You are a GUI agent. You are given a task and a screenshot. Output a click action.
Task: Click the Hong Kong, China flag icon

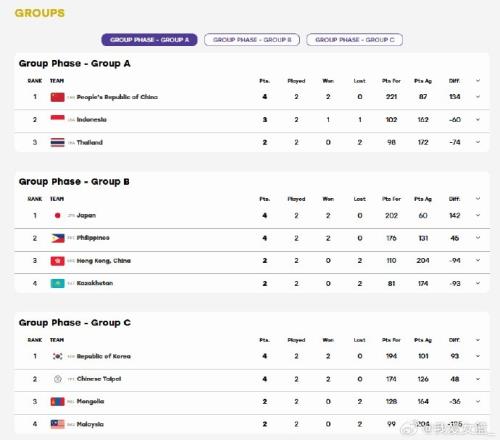pos(57,261)
